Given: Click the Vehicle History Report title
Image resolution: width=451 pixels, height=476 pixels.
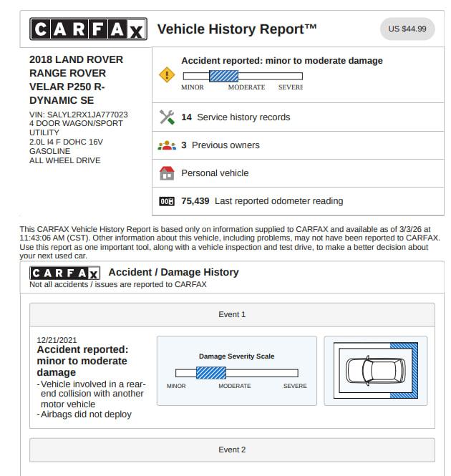Looking at the screenshot, I should [x=237, y=29].
